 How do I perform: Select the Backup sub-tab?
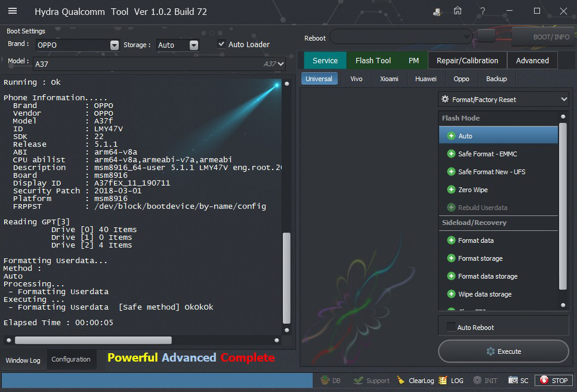tap(496, 79)
